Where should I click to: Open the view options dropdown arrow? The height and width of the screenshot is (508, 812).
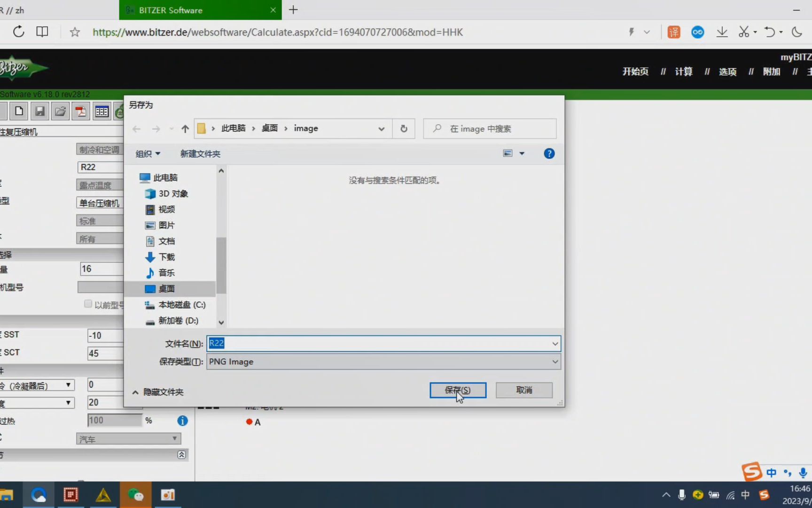pos(522,154)
